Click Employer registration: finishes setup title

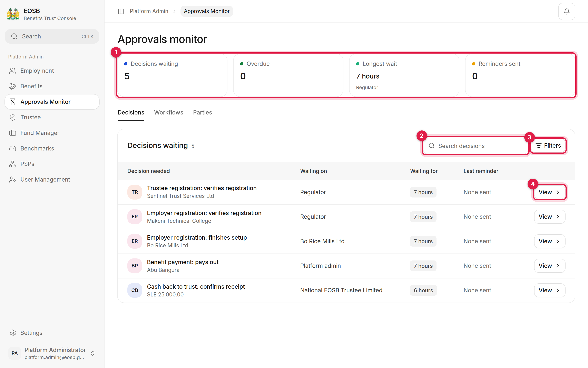(197, 238)
